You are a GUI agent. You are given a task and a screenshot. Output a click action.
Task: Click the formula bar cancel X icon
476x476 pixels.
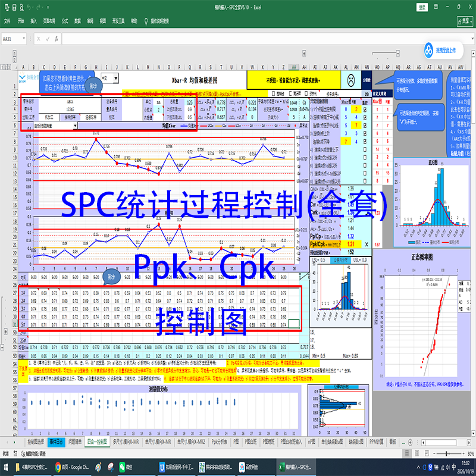click(39, 39)
